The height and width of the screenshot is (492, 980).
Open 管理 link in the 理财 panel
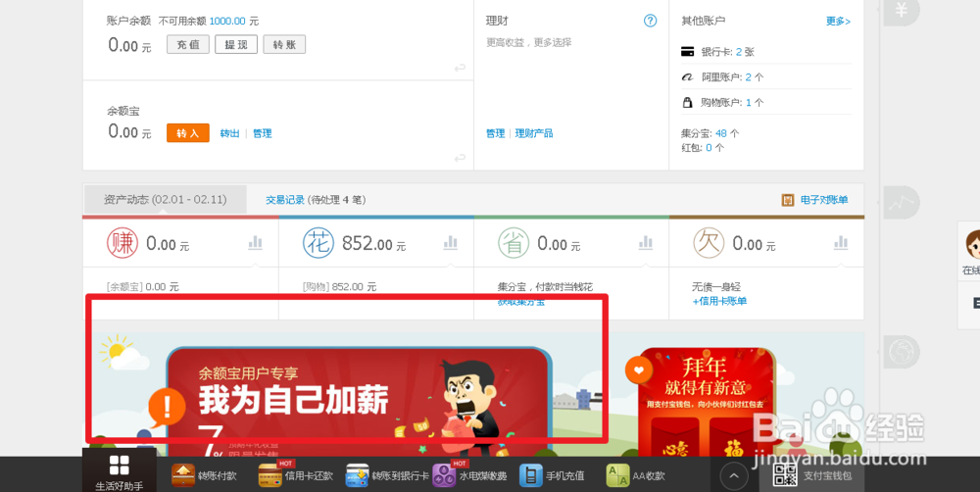tap(495, 133)
